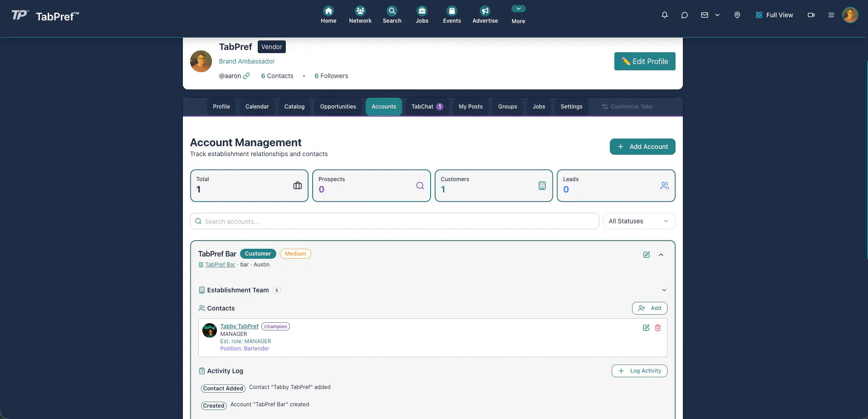Screen dimensions: 868x419
Task: Open notifications bell icon
Action: pos(665,15)
